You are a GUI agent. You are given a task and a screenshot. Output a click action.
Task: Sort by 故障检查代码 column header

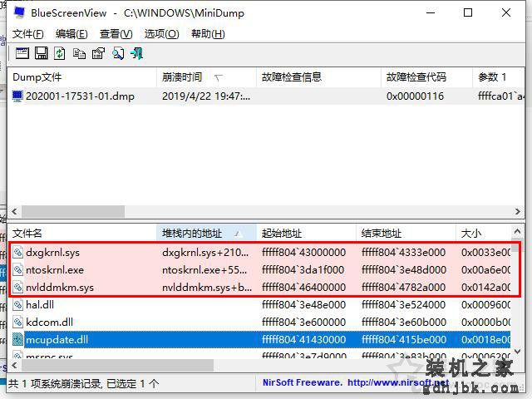tap(426, 77)
